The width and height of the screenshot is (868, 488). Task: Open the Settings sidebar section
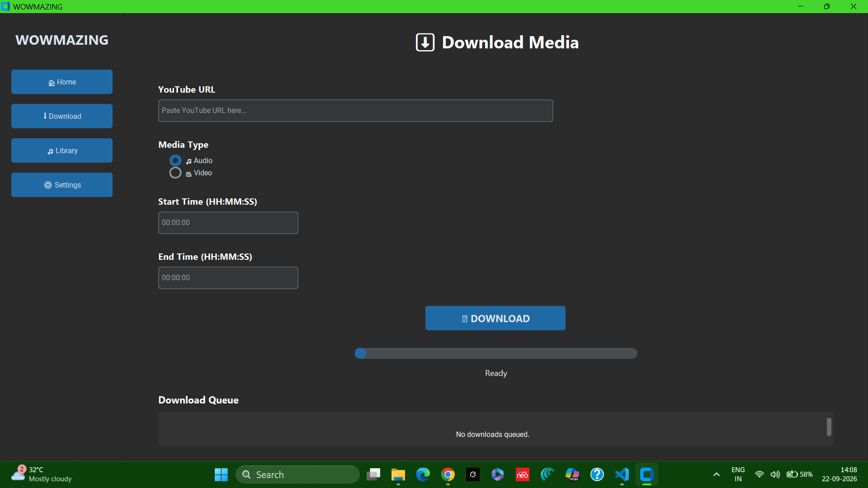pyautogui.click(x=62, y=185)
